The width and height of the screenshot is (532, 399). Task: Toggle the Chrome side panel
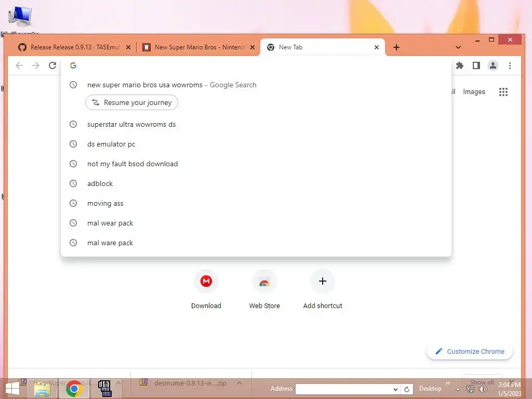click(476, 65)
